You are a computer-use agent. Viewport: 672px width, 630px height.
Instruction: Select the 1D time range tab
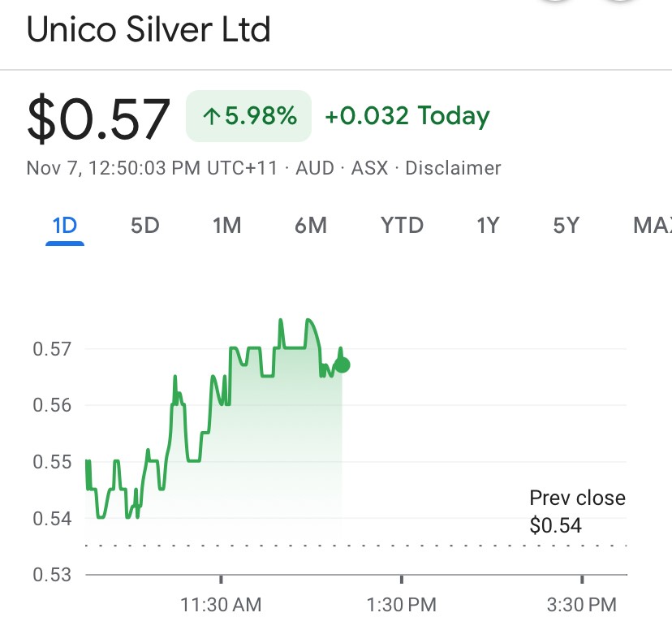coord(65,225)
